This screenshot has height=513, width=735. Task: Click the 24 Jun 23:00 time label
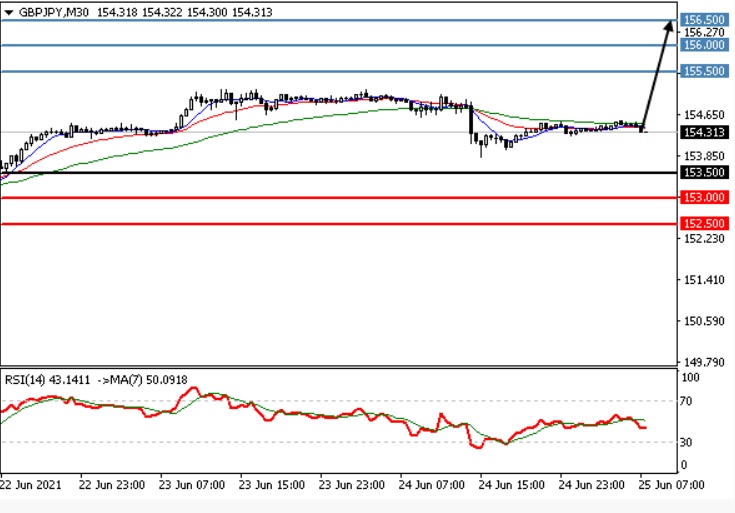(x=592, y=485)
